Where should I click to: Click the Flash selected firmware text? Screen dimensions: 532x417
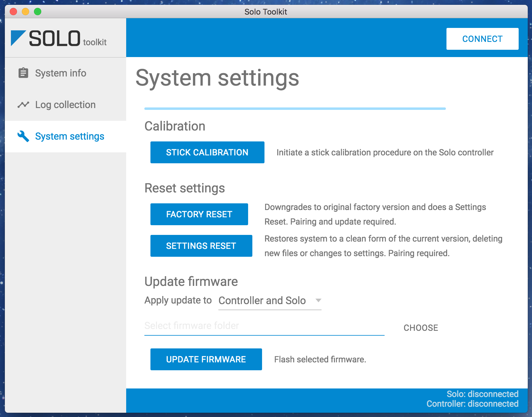320,359
